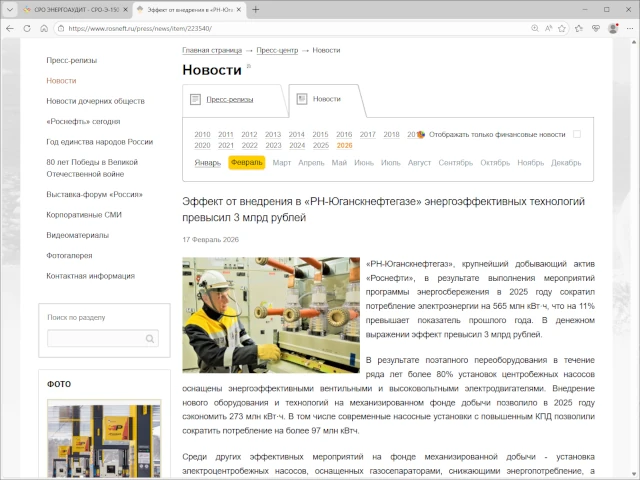Open «Роснефть» сегодня sidebar item

(83, 122)
